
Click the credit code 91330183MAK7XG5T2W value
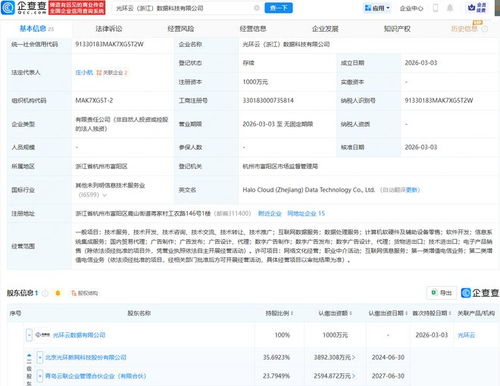coord(109,44)
